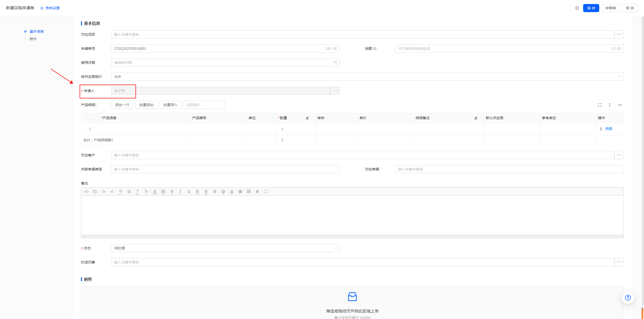Open 对应客户 selector with ellipsis button
Viewport: 644px width, 319px height.
[619, 155]
